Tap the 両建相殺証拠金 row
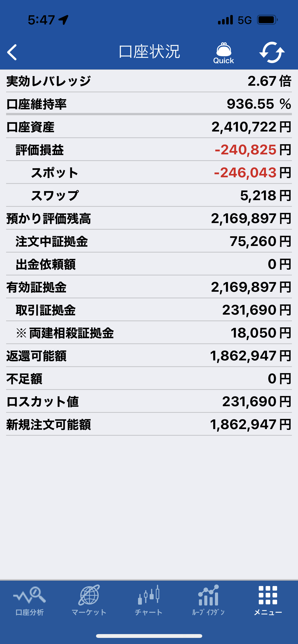 149,333
